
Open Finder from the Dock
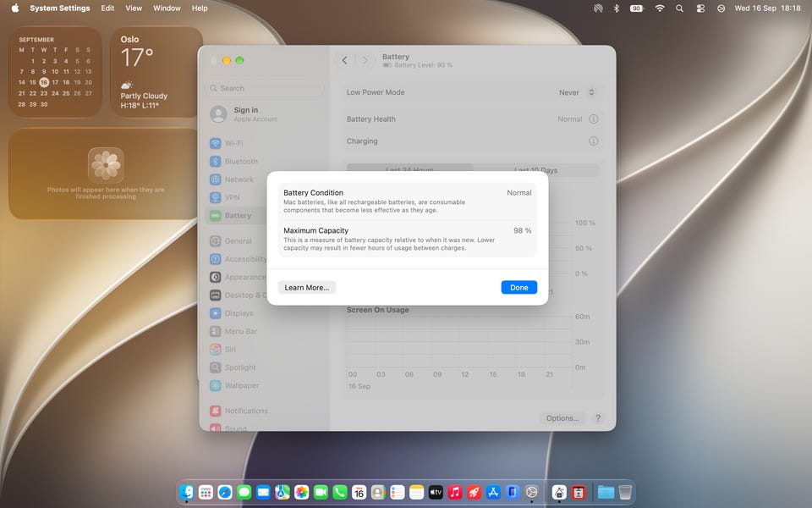186,492
